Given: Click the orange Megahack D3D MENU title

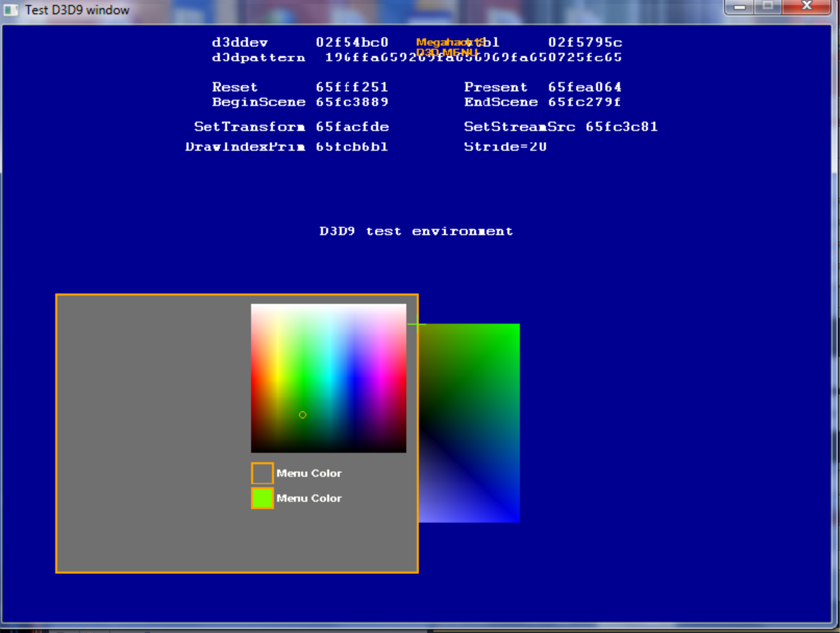Looking at the screenshot, I should coord(451,47).
